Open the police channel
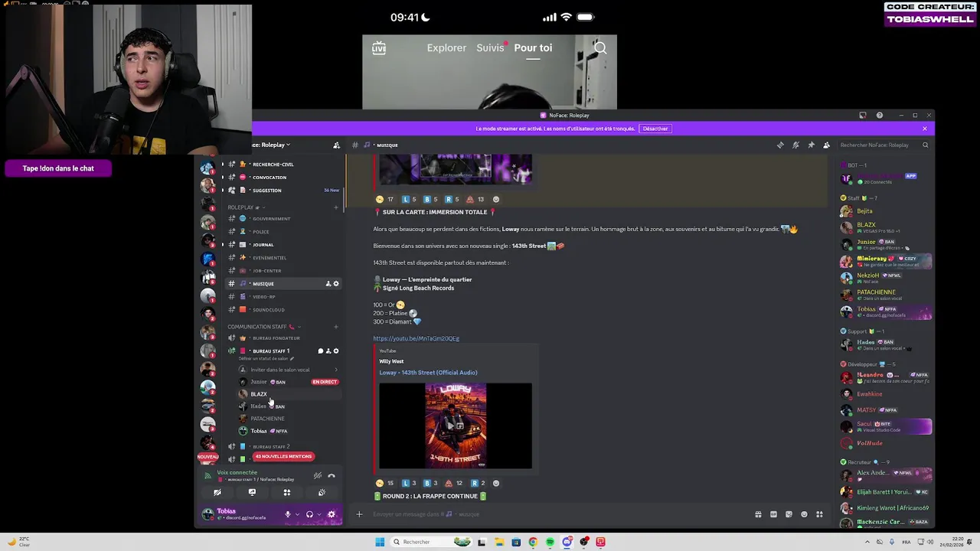Image resolution: width=980 pixels, height=551 pixels. (x=282, y=232)
